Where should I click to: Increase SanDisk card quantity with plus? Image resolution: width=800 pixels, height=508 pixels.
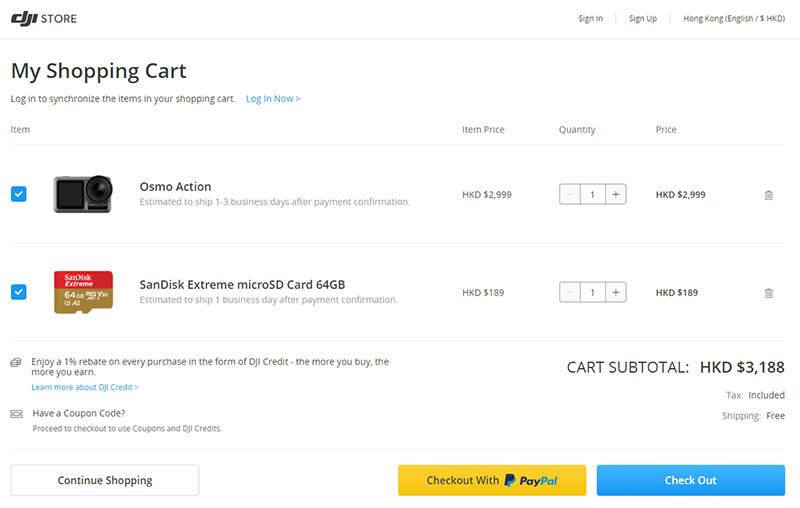coord(616,292)
